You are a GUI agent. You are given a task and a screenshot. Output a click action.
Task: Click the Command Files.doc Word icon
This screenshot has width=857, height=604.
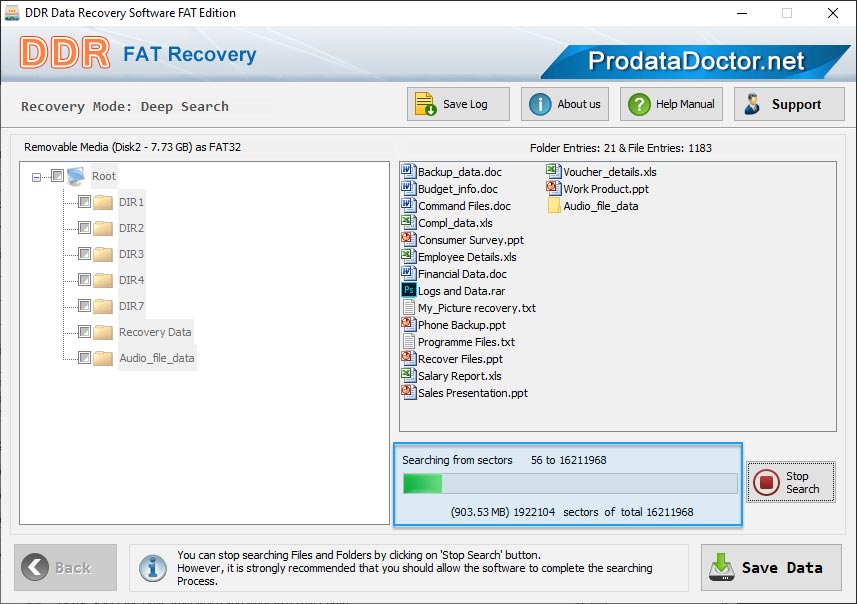click(408, 205)
